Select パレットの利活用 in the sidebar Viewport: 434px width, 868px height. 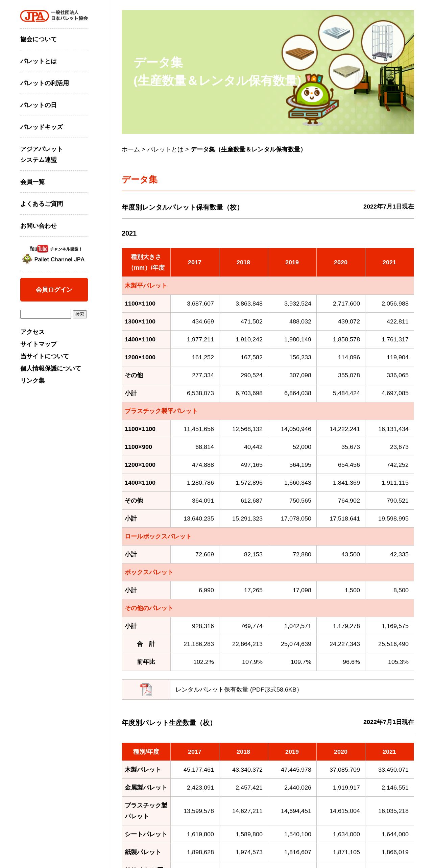coord(45,83)
